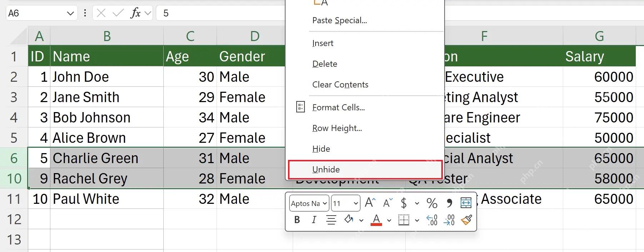Expand font color options arrow
This screenshot has height=252, width=644.
click(389, 220)
